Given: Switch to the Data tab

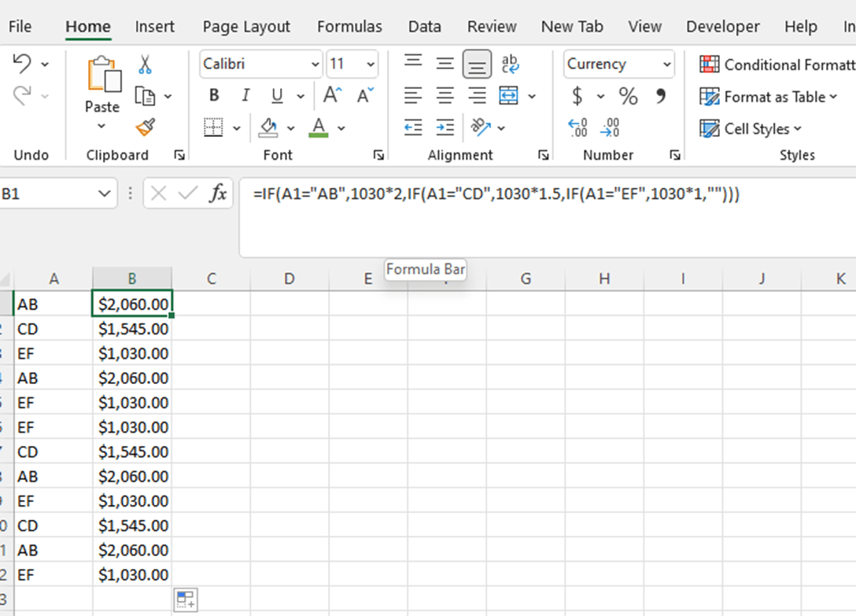Looking at the screenshot, I should [x=424, y=26].
